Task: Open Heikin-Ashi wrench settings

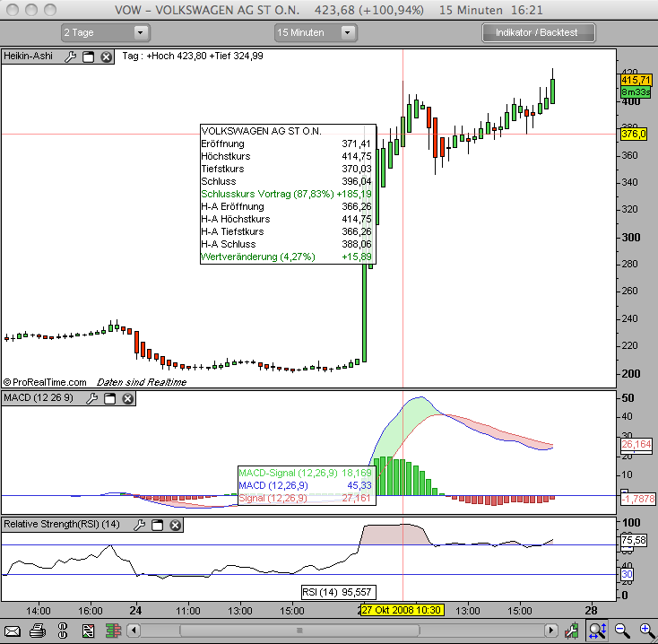Action: click(x=71, y=57)
